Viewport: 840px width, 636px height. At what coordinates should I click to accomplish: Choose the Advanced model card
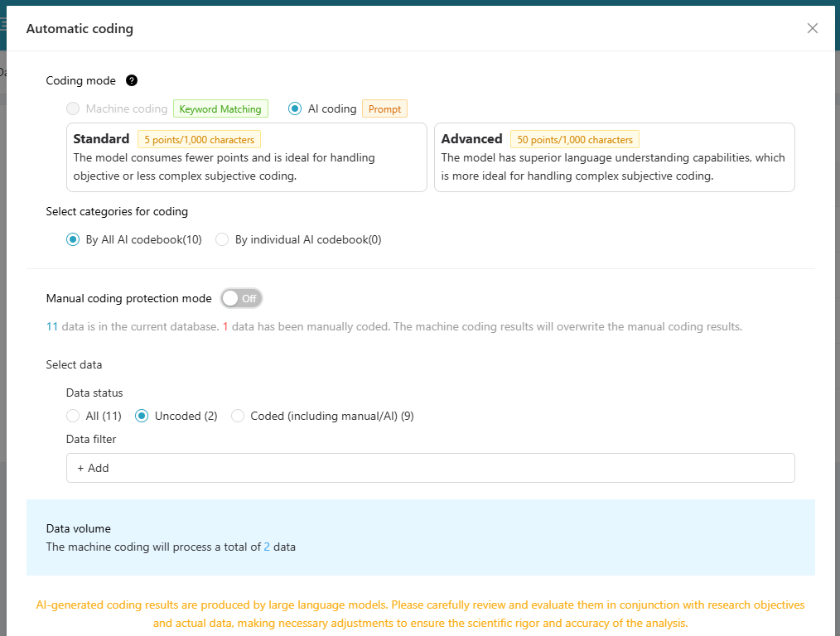tap(614, 157)
